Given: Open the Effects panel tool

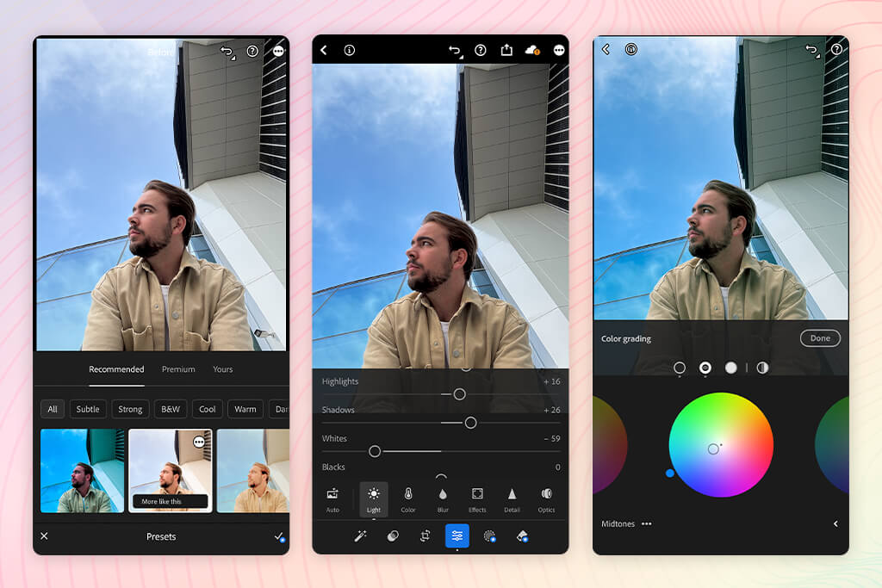Looking at the screenshot, I should click(x=477, y=499).
